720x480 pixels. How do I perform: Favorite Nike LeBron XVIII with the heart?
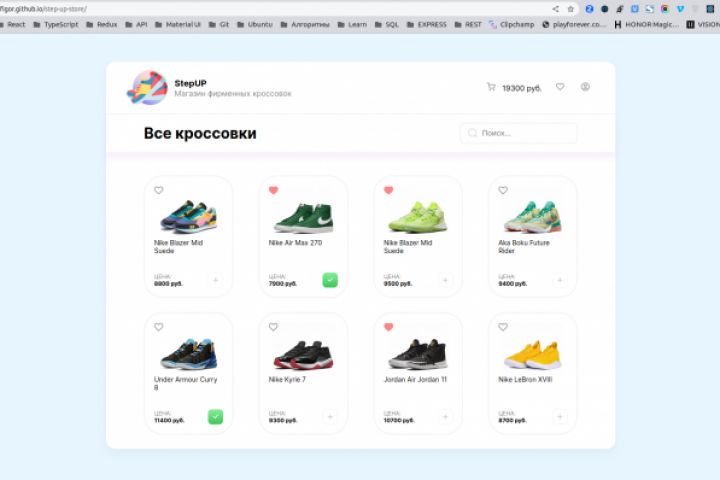(503, 327)
